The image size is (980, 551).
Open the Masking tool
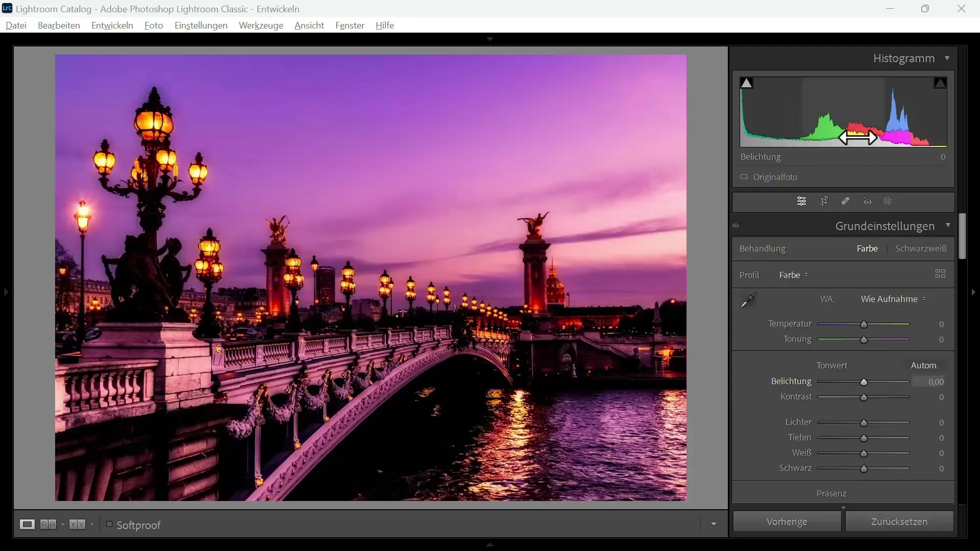(888, 202)
